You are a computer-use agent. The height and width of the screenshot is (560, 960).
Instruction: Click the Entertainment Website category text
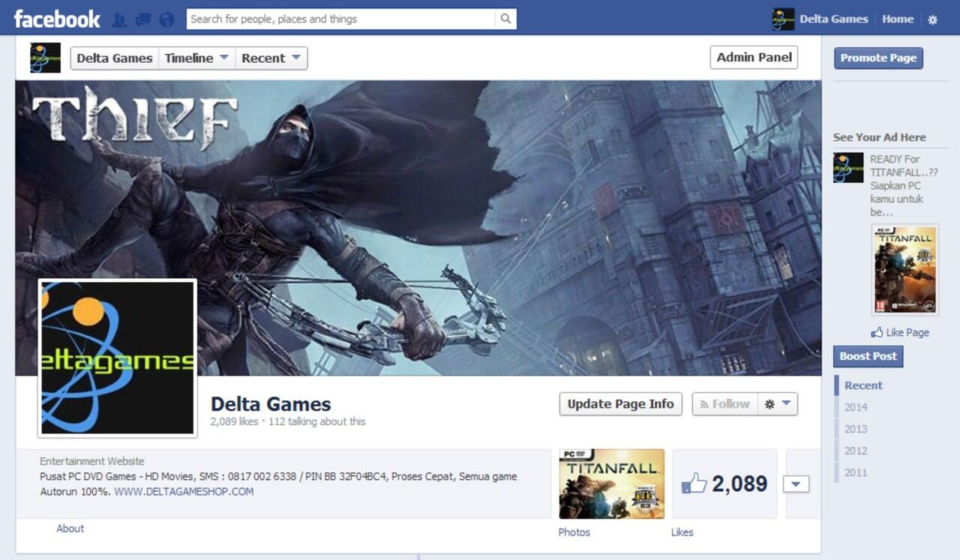[x=91, y=461]
